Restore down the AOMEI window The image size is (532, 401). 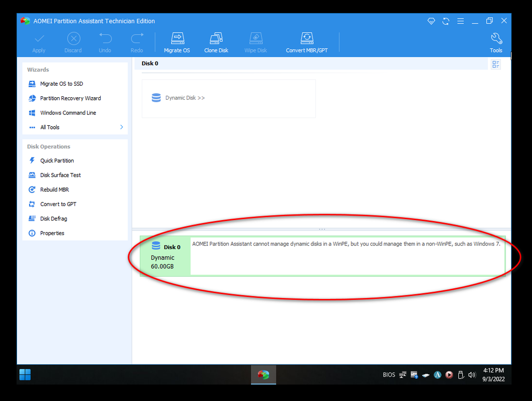pyautogui.click(x=489, y=21)
